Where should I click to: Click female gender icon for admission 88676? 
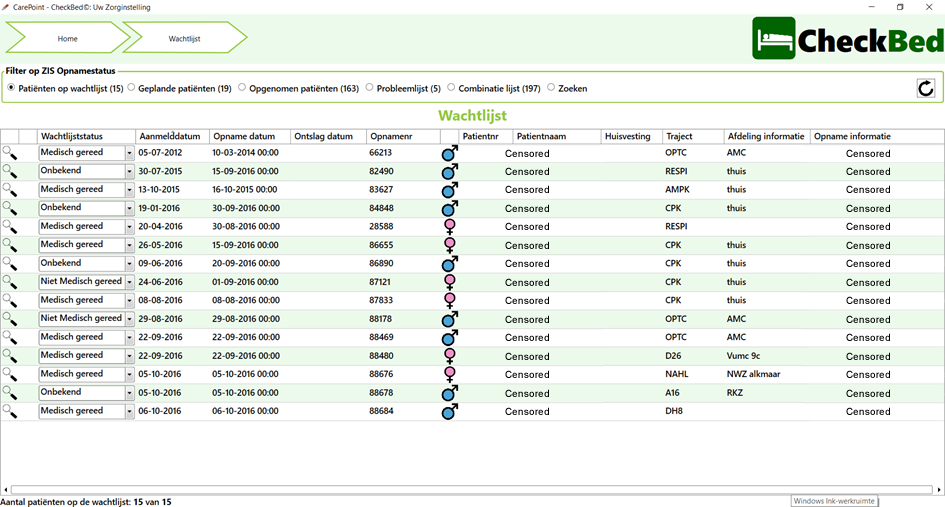pos(450,374)
